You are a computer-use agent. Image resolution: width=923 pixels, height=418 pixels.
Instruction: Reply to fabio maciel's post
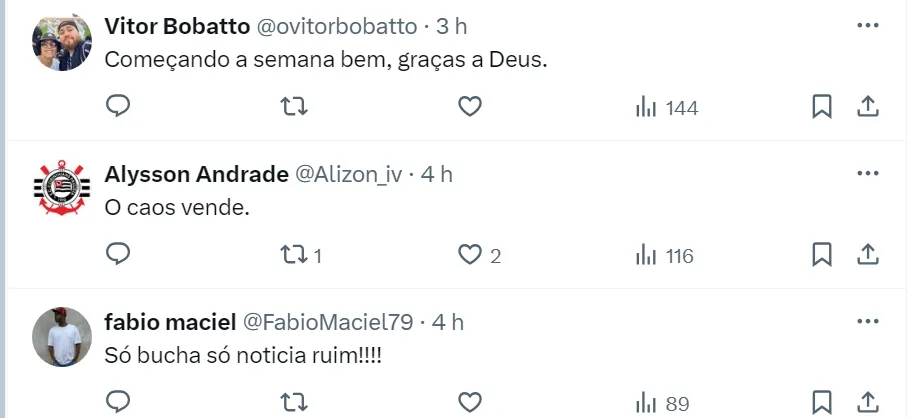[x=119, y=402]
